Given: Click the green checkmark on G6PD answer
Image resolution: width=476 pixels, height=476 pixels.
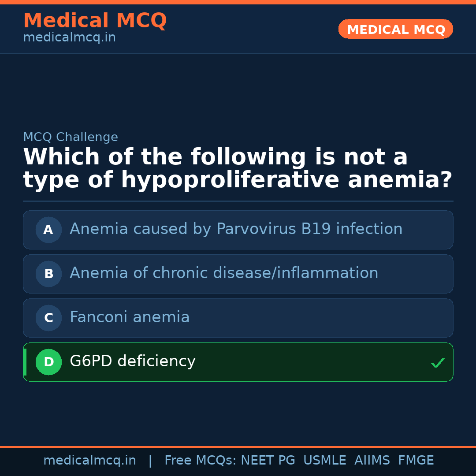Looking at the screenshot, I should 437,363.
